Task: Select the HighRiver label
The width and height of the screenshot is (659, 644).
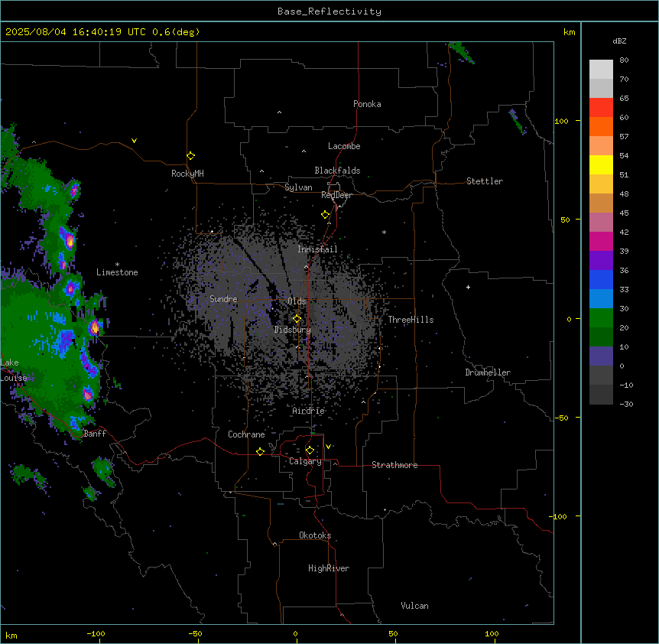Action: pyautogui.click(x=329, y=568)
